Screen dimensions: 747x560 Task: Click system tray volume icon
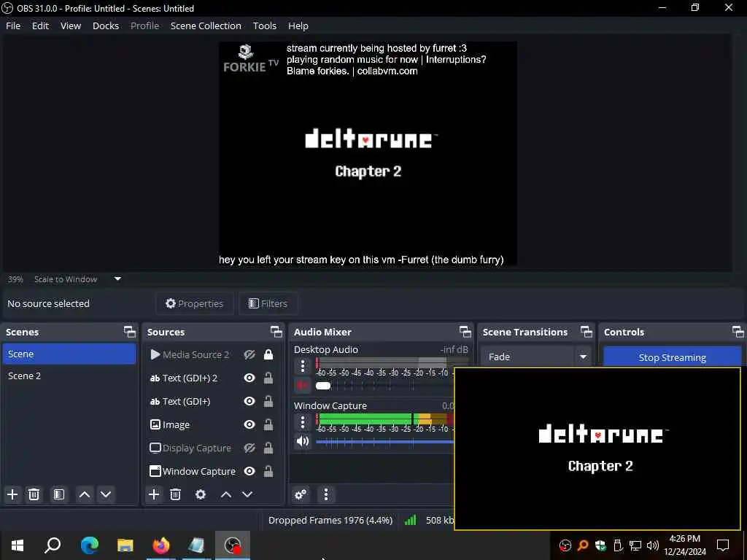(x=653, y=545)
